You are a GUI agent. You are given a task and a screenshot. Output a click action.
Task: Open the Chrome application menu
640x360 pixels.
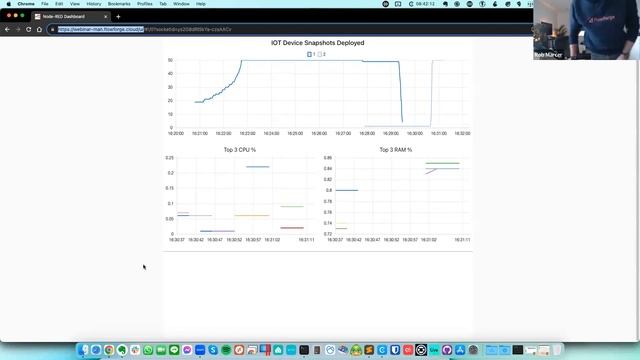pyautogui.click(x=26, y=4)
